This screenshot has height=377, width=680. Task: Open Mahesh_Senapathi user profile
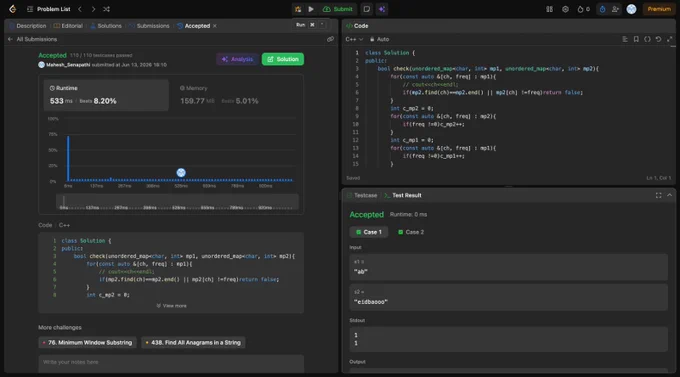(x=68, y=65)
